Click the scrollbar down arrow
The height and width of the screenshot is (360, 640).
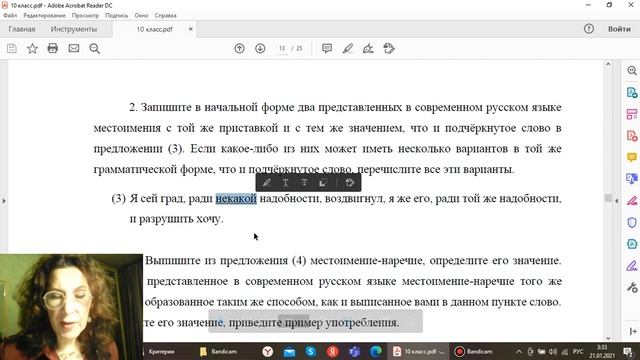pos(608,338)
